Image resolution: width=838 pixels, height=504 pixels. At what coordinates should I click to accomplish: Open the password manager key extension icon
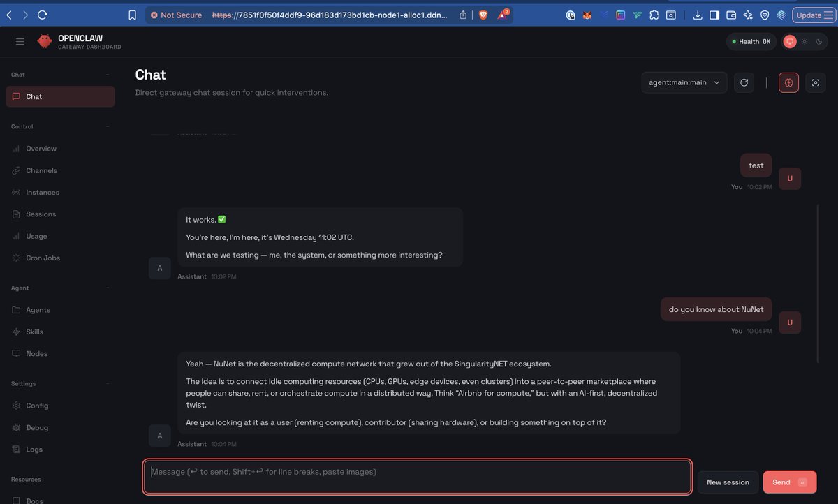click(x=571, y=15)
